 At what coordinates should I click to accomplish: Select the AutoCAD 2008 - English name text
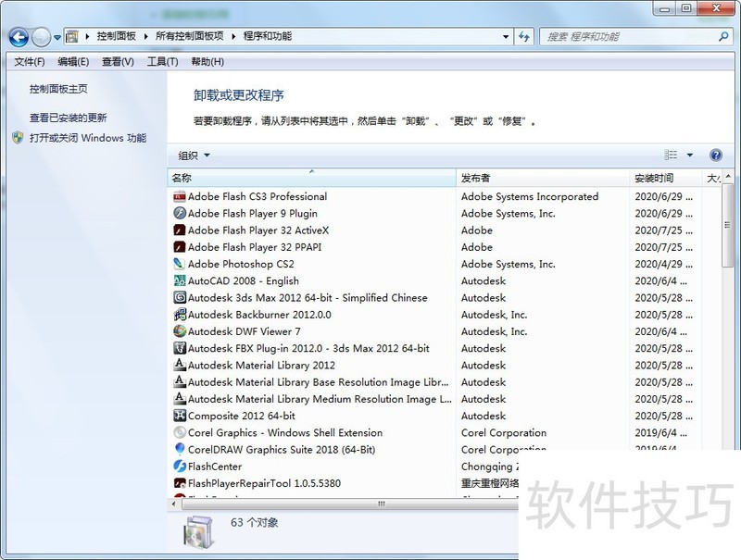click(244, 281)
